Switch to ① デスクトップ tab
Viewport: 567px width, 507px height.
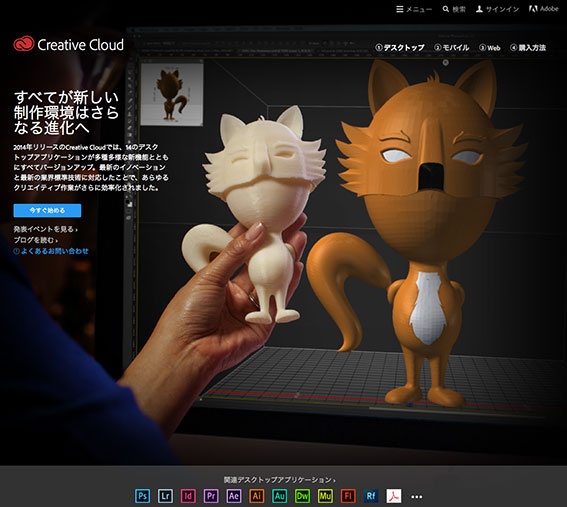click(400, 47)
